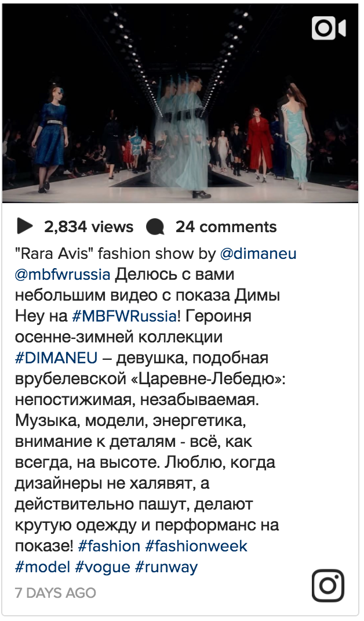Open the #vogue hashtag
This screenshot has height=621, width=364.
pyautogui.click(x=103, y=567)
